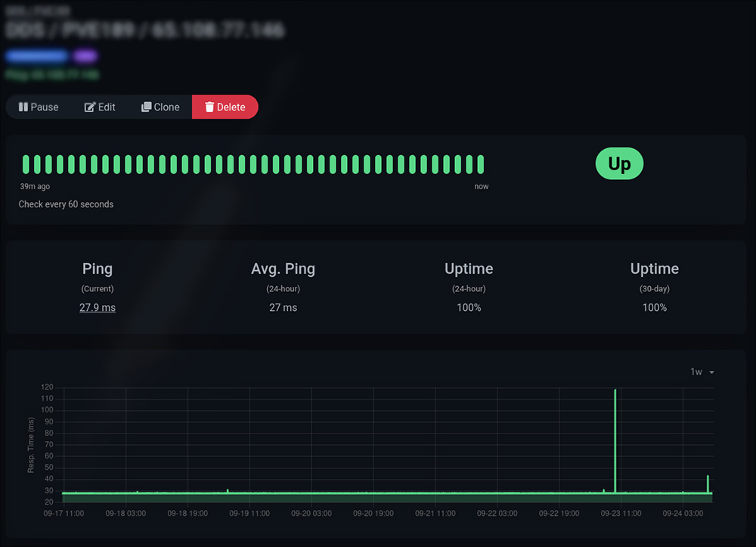Click the 'Check every 60 seconds' text
The width and height of the screenshot is (756, 547).
coord(66,204)
